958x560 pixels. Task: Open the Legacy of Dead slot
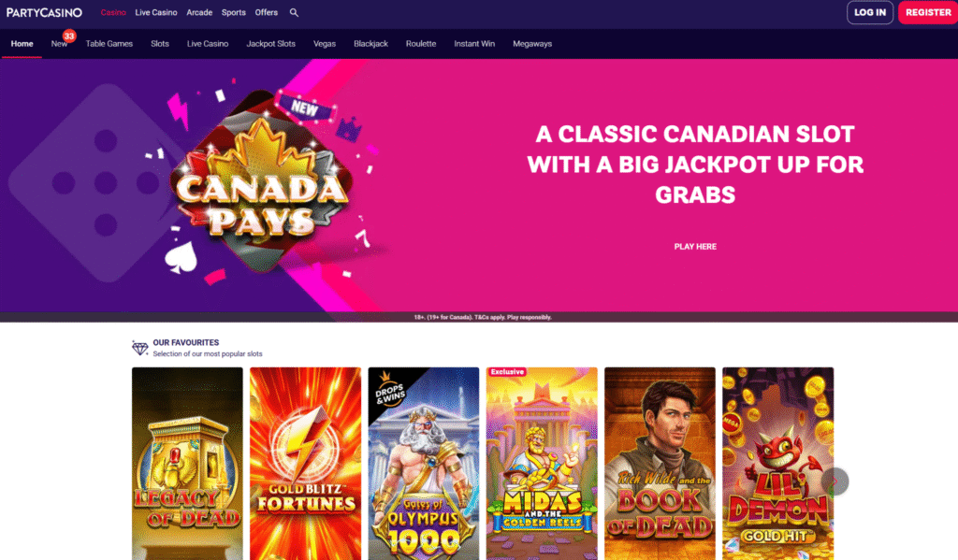pyautogui.click(x=187, y=464)
